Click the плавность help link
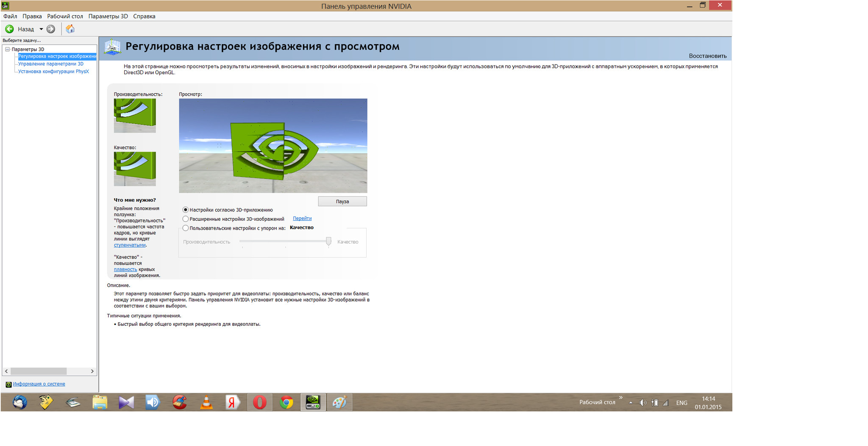 pos(125,269)
